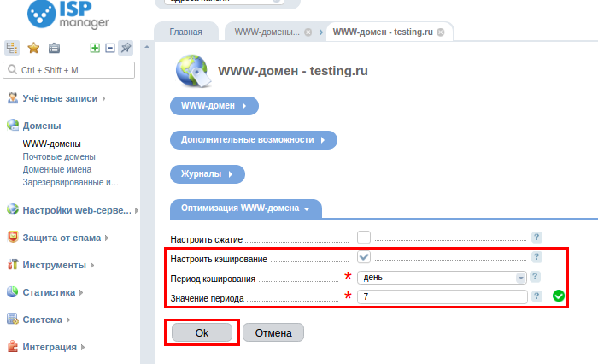Viewport: 598px width, 364px height.
Task: Expand the Журналы section
Action: (x=208, y=174)
